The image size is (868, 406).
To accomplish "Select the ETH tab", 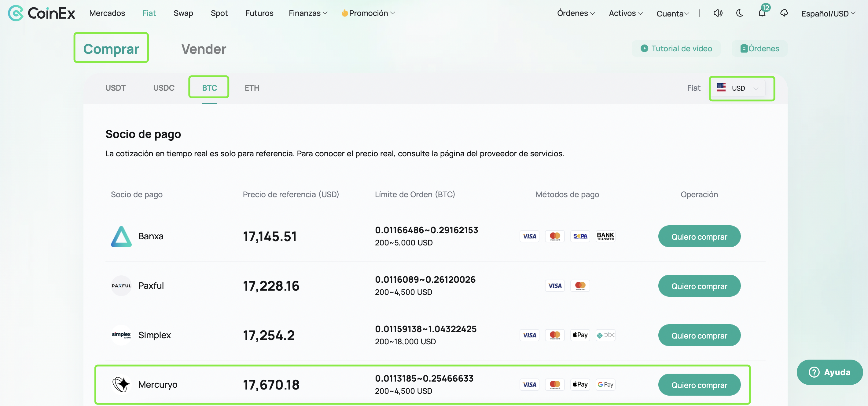I will (x=252, y=88).
